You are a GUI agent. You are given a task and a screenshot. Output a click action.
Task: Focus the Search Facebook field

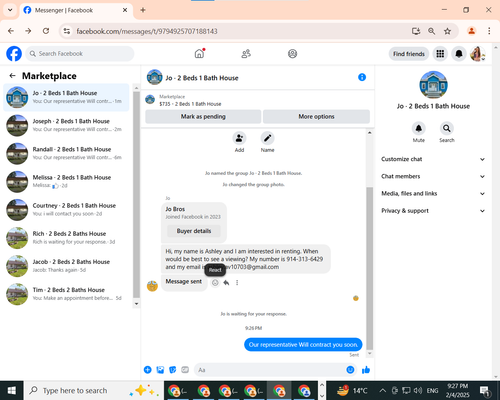point(80,54)
